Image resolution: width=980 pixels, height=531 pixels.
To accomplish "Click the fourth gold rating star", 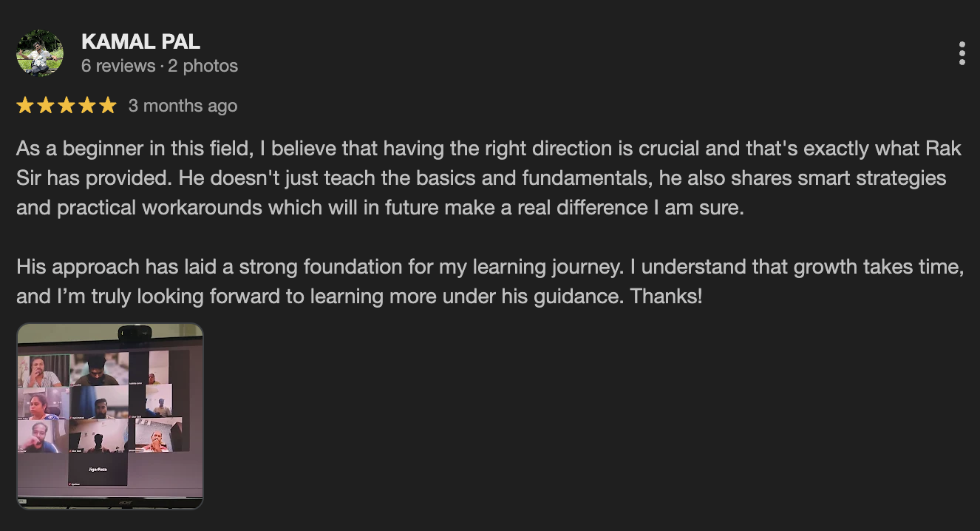I will pos(87,106).
